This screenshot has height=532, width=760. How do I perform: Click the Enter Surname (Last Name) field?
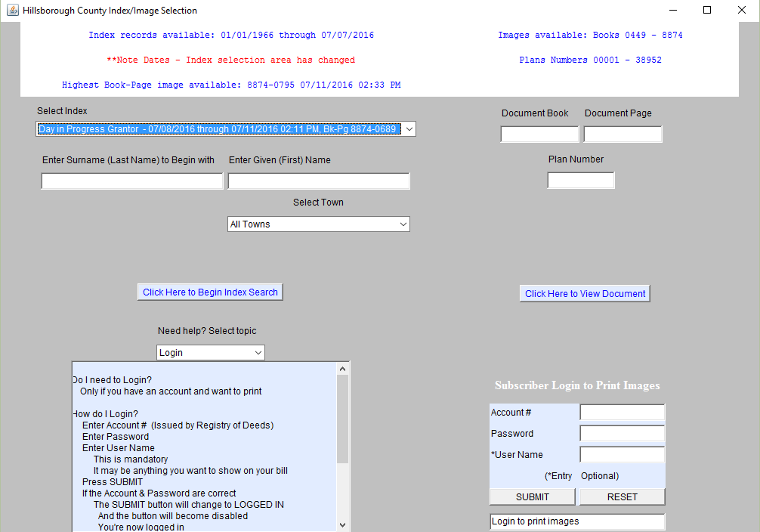coord(131,181)
